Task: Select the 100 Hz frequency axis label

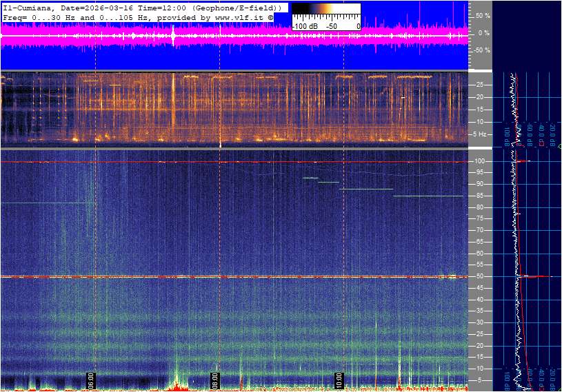Action: [481, 161]
